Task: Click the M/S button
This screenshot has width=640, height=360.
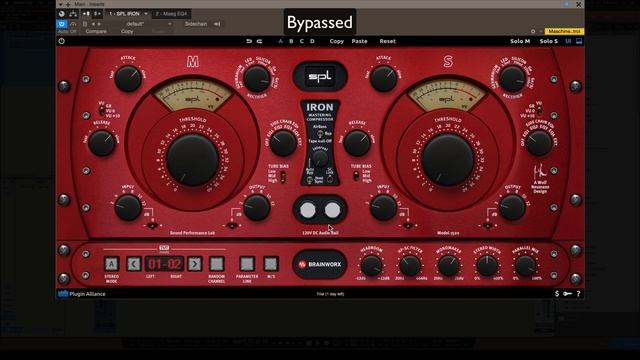Action: click(271, 264)
